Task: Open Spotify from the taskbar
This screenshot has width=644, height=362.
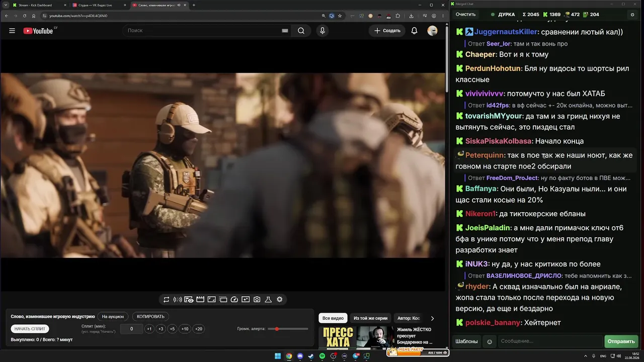Action: (323, 356)
